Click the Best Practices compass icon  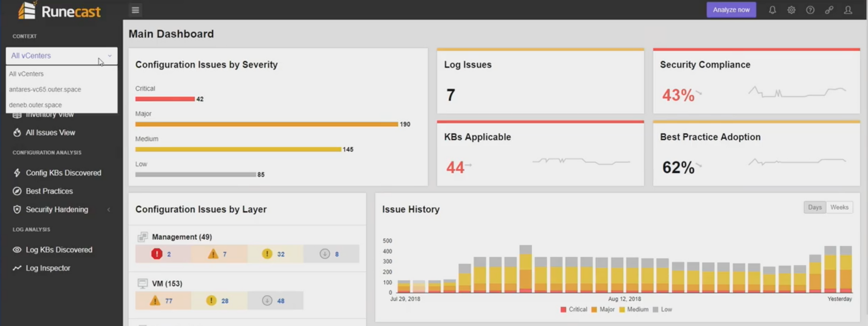click(17, 191)
